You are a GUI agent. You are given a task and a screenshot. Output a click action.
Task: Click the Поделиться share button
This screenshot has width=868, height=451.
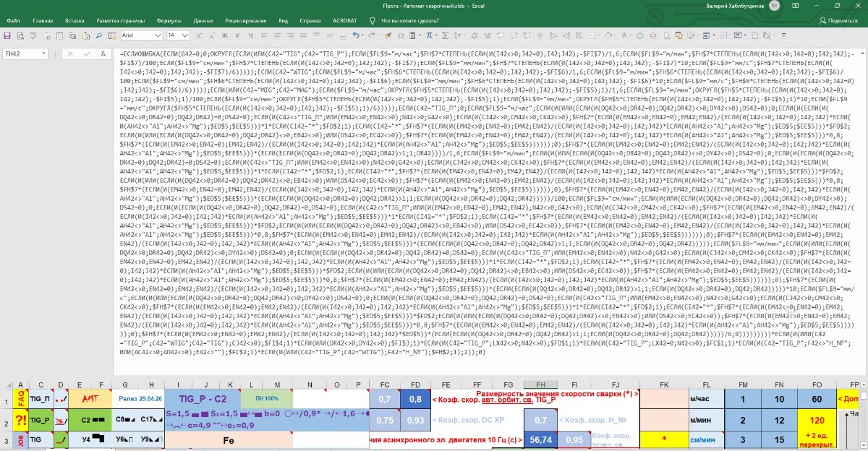(838, 21)
